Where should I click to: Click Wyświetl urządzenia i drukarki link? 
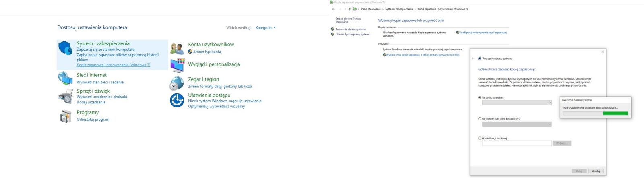click(x=102, y=97)
